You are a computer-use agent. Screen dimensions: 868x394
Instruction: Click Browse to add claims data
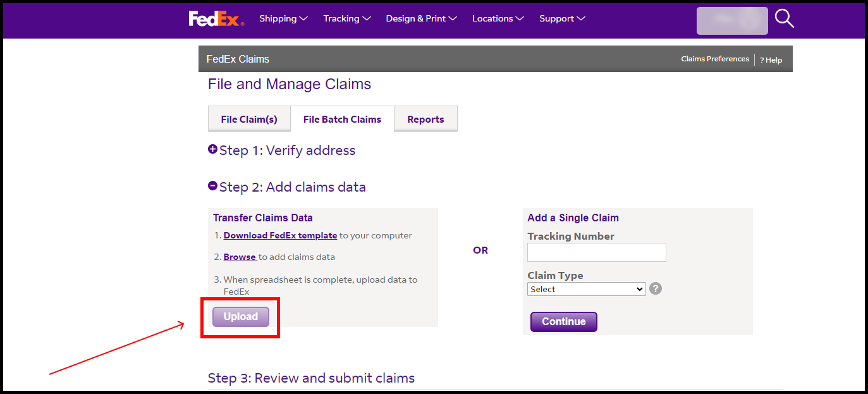[240, 257]
